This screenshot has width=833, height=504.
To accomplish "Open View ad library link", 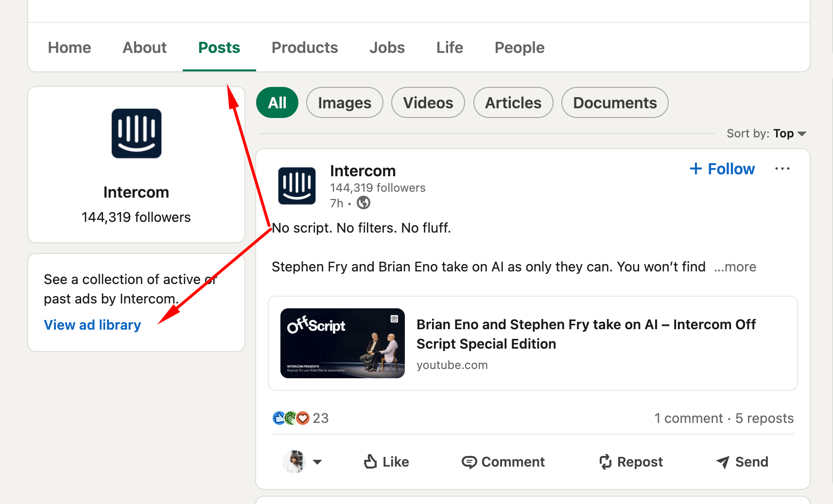I will click(x=92, y=325).
